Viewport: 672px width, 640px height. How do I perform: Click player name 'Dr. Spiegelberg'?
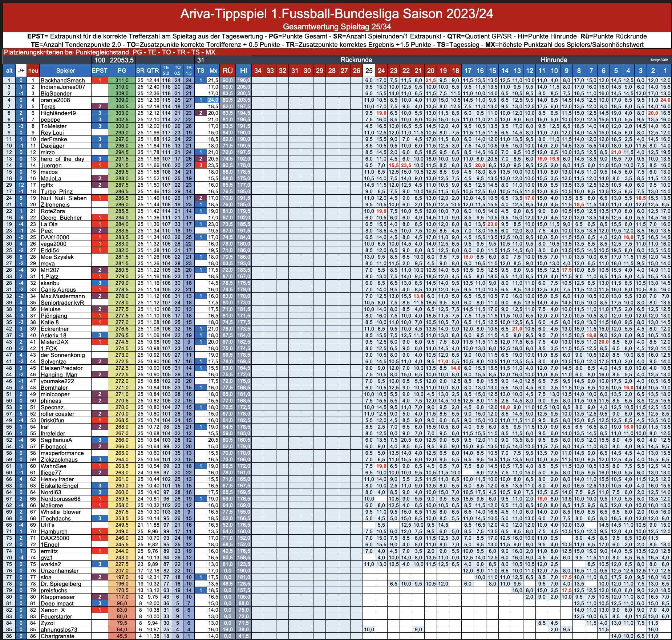(x=61, y=584)
